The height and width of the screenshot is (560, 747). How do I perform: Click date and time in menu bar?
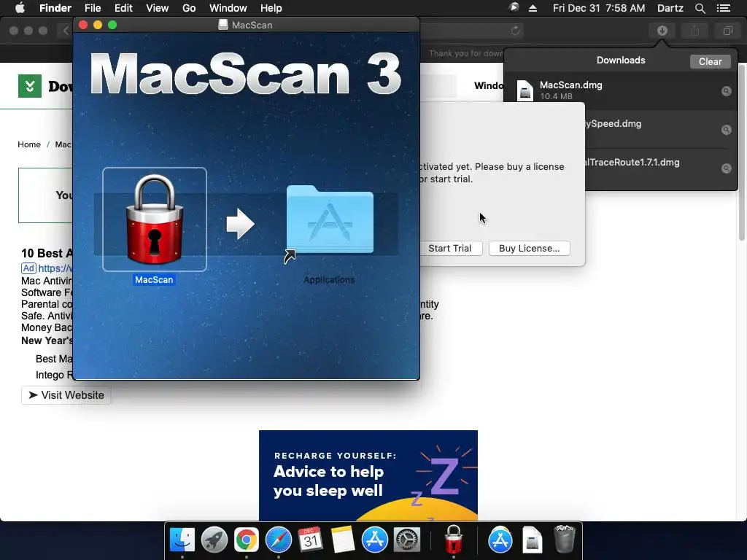point(599,8)
